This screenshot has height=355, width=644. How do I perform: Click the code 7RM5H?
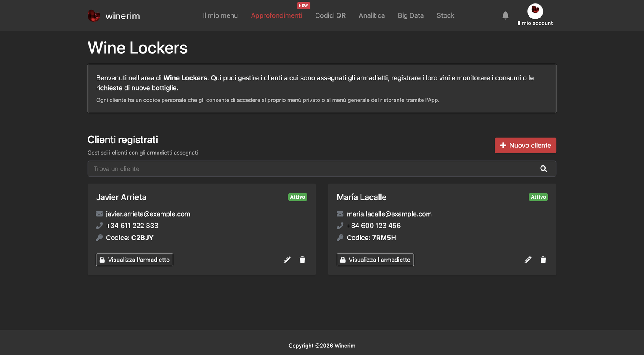[x=384, y=238]
